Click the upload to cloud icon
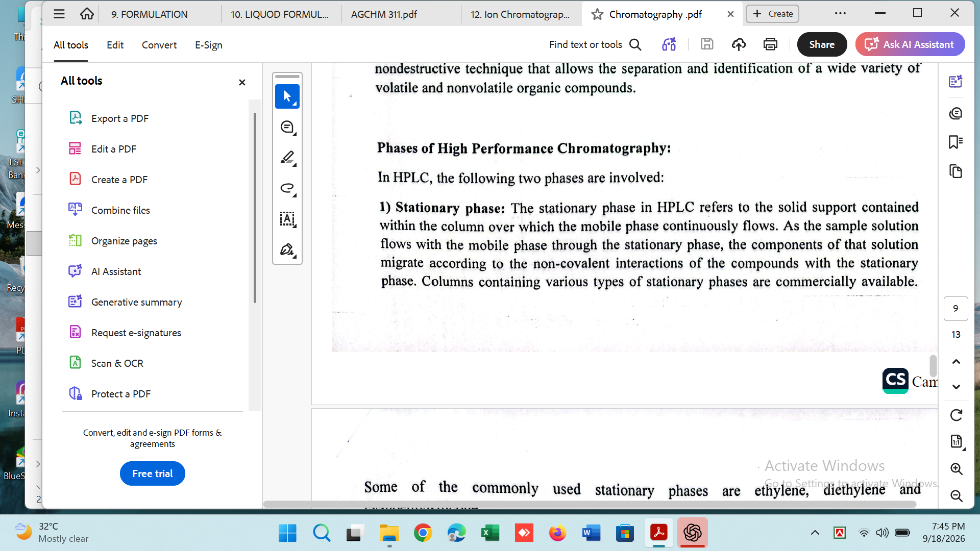The image size is (980, 551). pos(739,44)
